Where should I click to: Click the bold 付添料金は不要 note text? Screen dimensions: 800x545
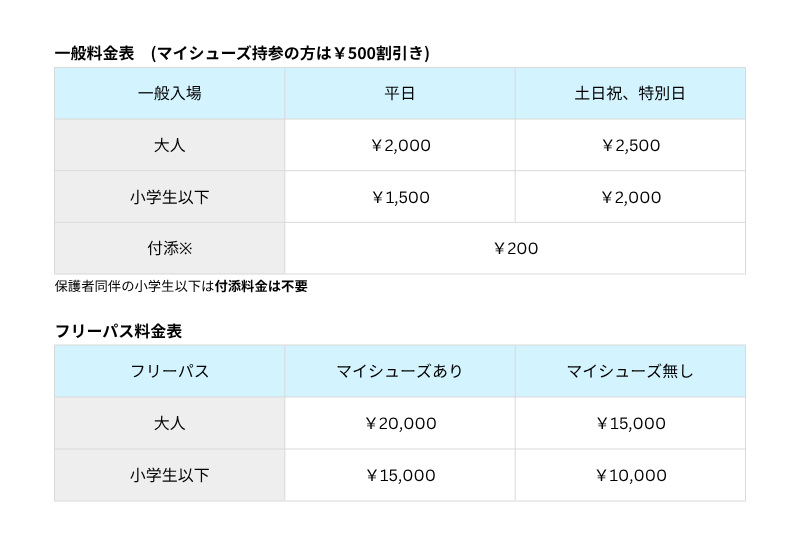261,286
